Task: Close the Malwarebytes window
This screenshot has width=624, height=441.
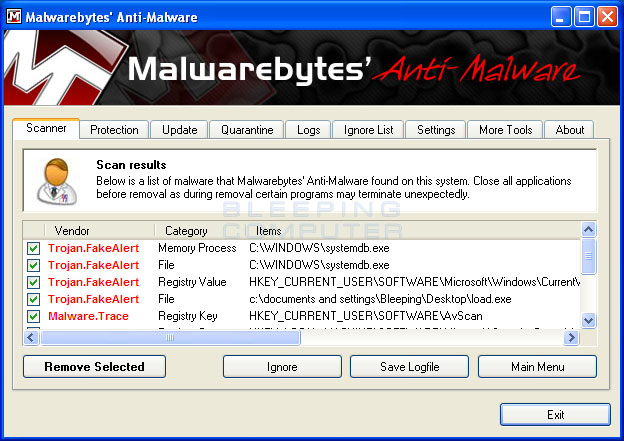Action: coord(607,17)
